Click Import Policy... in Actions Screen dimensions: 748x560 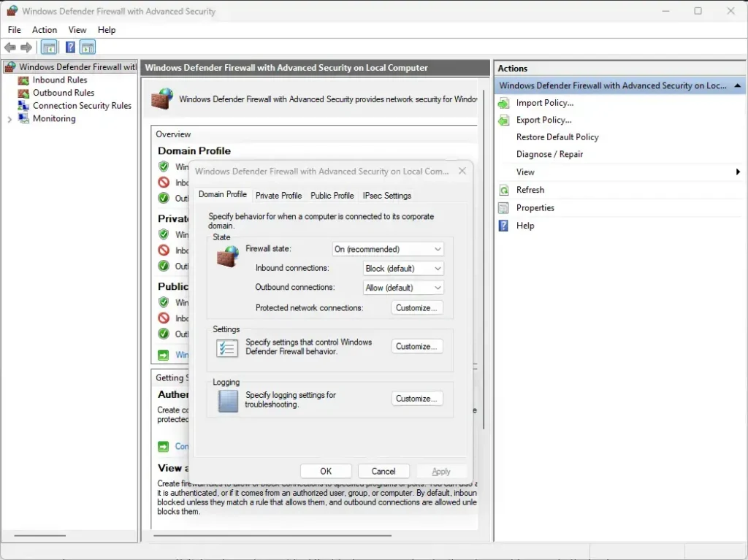click(x=545, y=103)
